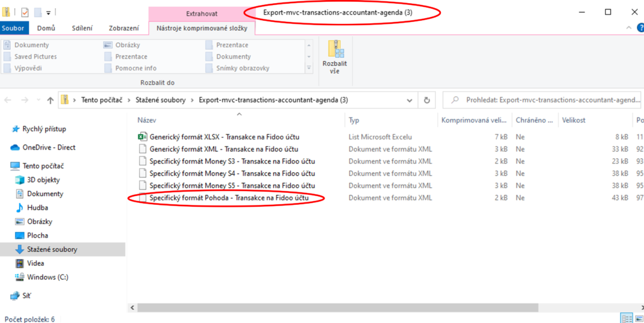Click Stažené soubory in address path
Viewport: 644px width, 323px height.
click(160, 100)
